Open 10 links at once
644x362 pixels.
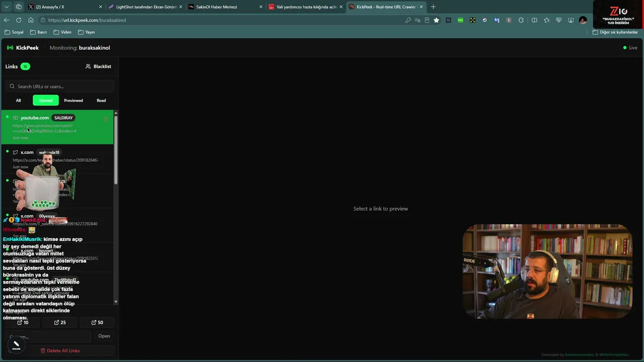click(23, 322)
